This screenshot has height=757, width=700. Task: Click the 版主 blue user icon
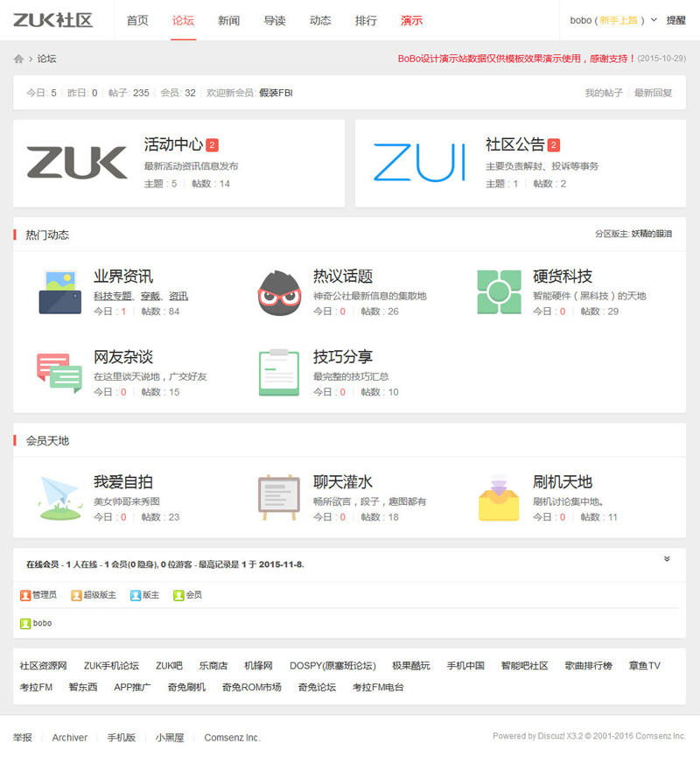pos(136,595)
